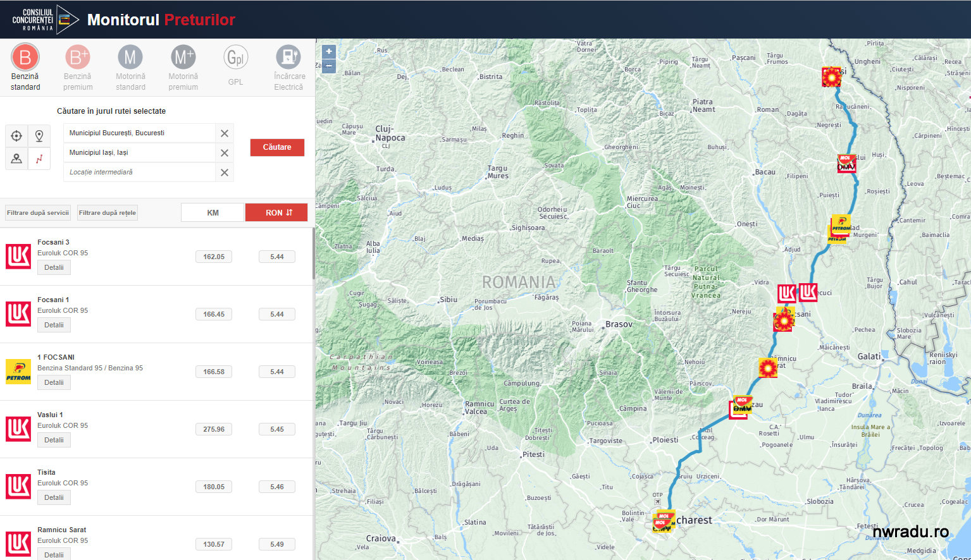
Task: Clear the Municipiul Iași field
Action: click(x=225, y=153)
